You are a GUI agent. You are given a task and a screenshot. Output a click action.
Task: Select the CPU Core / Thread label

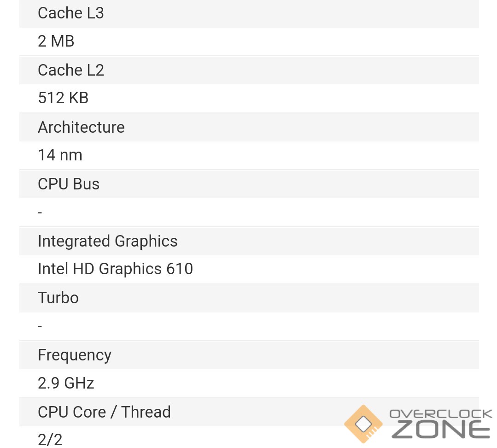point(104,412)
